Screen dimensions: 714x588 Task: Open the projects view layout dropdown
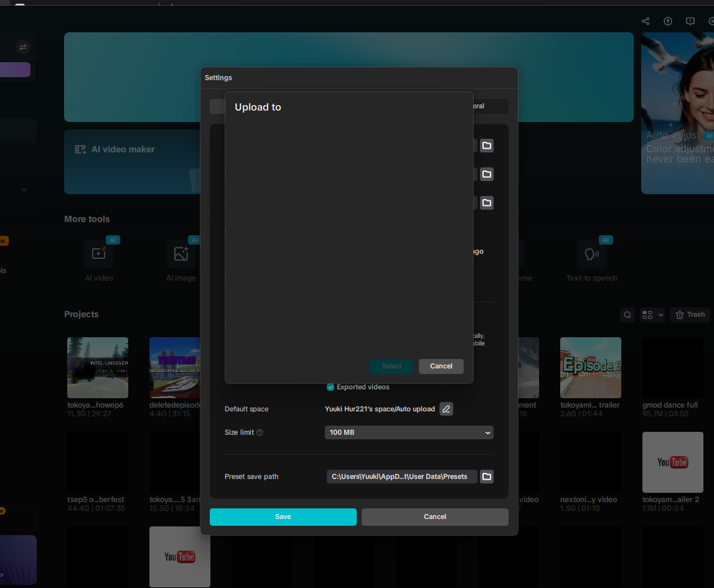pyautogui.click(x=652, y=315)
